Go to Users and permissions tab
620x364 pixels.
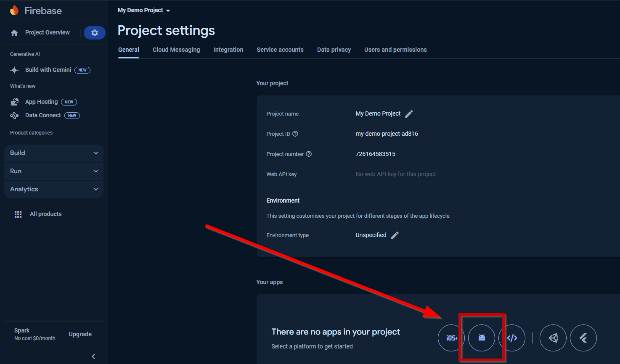point(395,50)
